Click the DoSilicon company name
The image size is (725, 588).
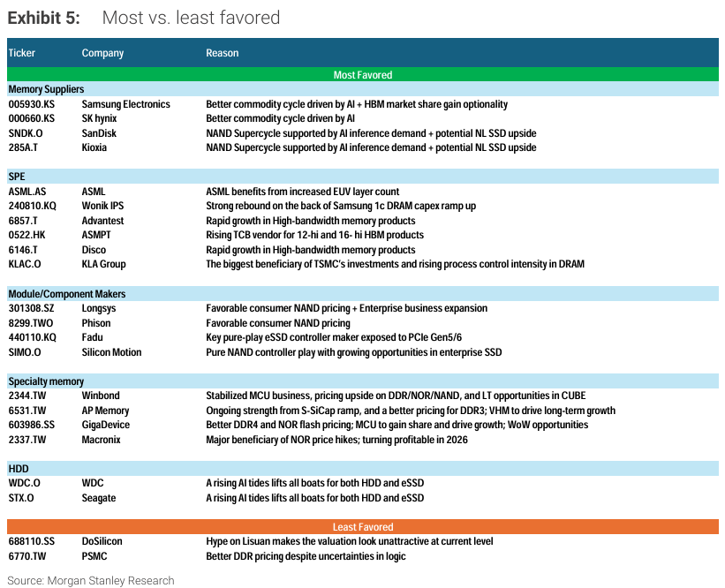pos(102,541)
